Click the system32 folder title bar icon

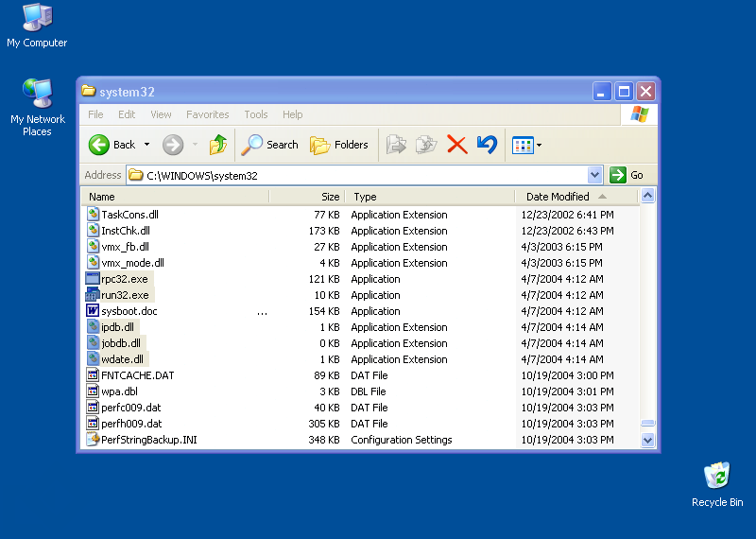pos(88,91)
